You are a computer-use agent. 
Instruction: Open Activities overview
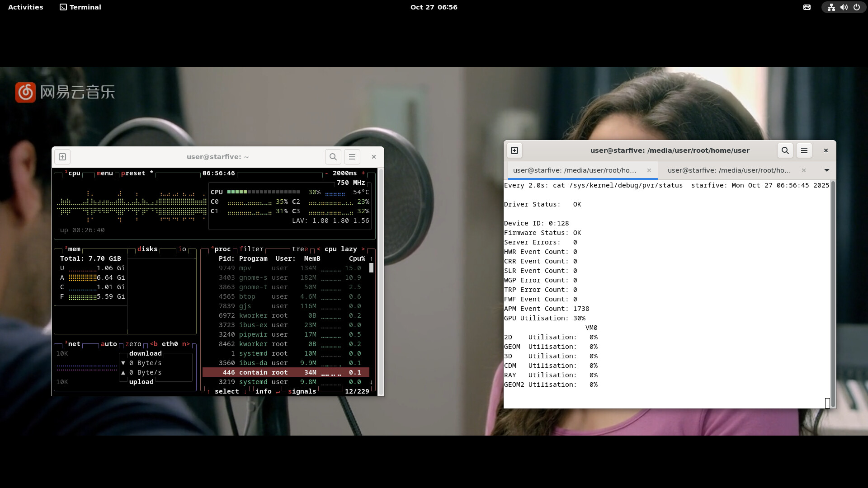[26, 7]
